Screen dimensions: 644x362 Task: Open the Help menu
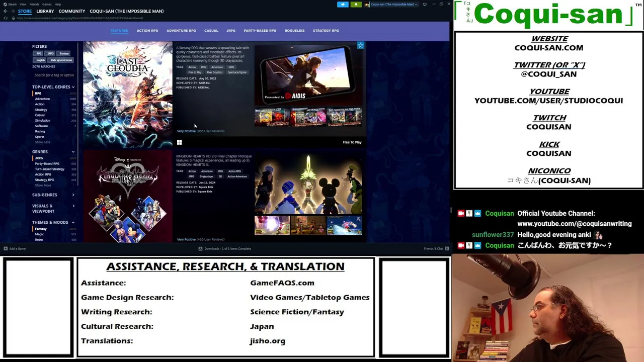coord(58,4)
